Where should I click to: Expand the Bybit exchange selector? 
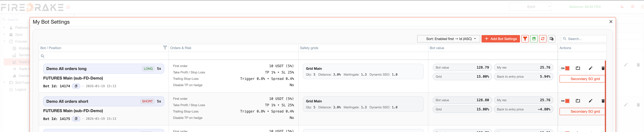530,7
